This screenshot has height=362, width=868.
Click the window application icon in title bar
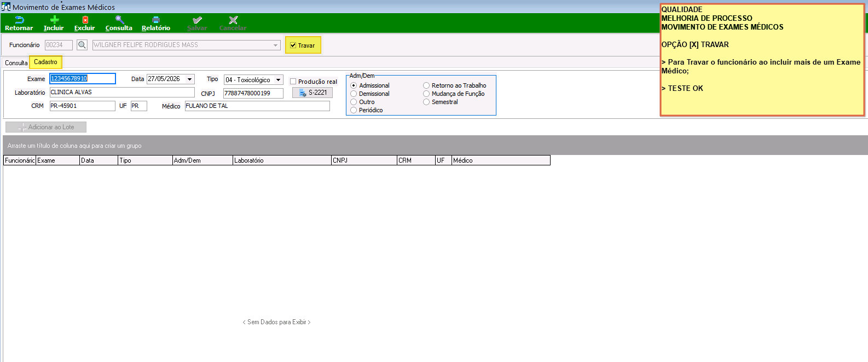pyautogui.click(x=6, y=7)
